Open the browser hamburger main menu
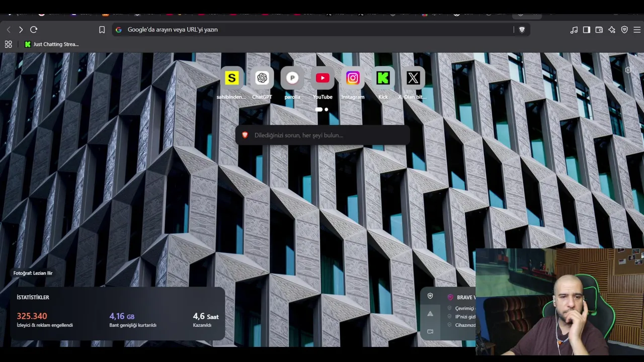Image resolution: width=644 pixels, height=362 pixels. pos(637,30)
